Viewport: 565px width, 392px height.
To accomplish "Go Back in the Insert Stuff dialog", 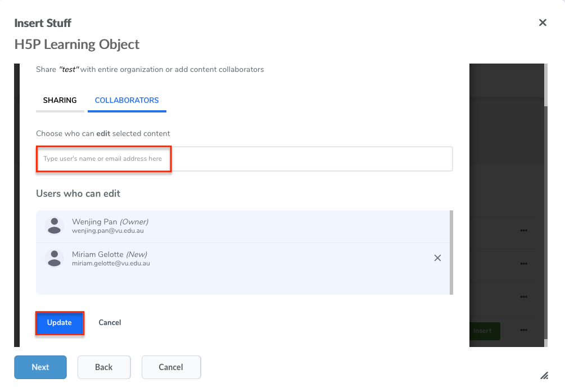I will [x=104, y=367].
